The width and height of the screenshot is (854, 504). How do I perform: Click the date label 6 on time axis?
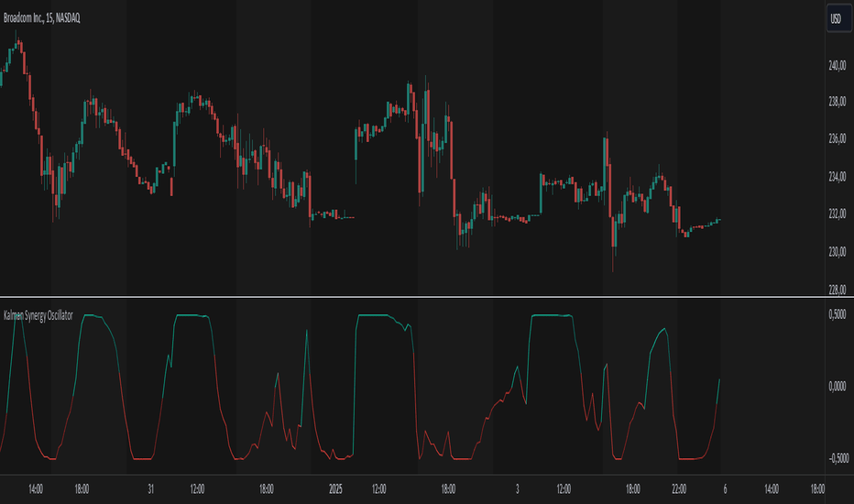pos(725,488)
